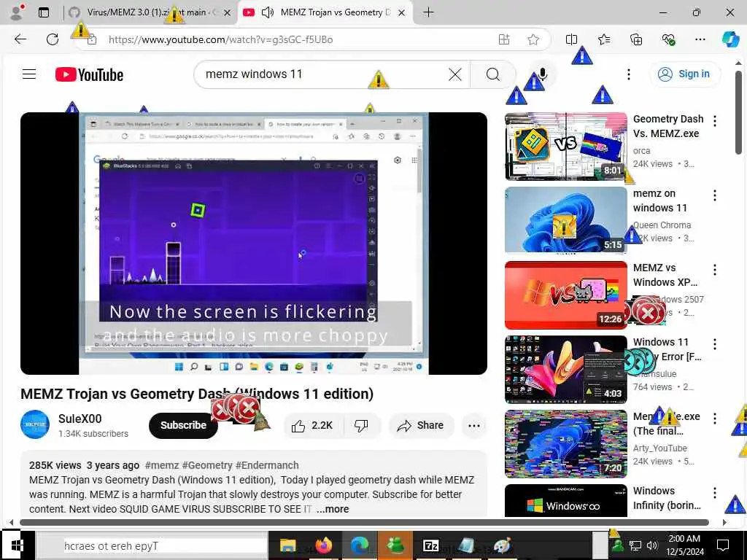Open the Windows 11 Error video thumbnail
The height and width of the screenshot is (560, 747).
point(566,370)
